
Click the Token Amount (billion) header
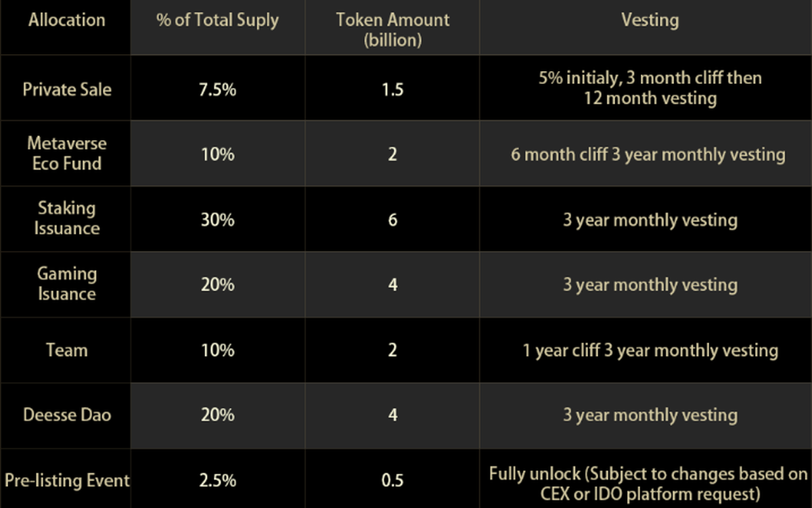click(x=392, y=29)
